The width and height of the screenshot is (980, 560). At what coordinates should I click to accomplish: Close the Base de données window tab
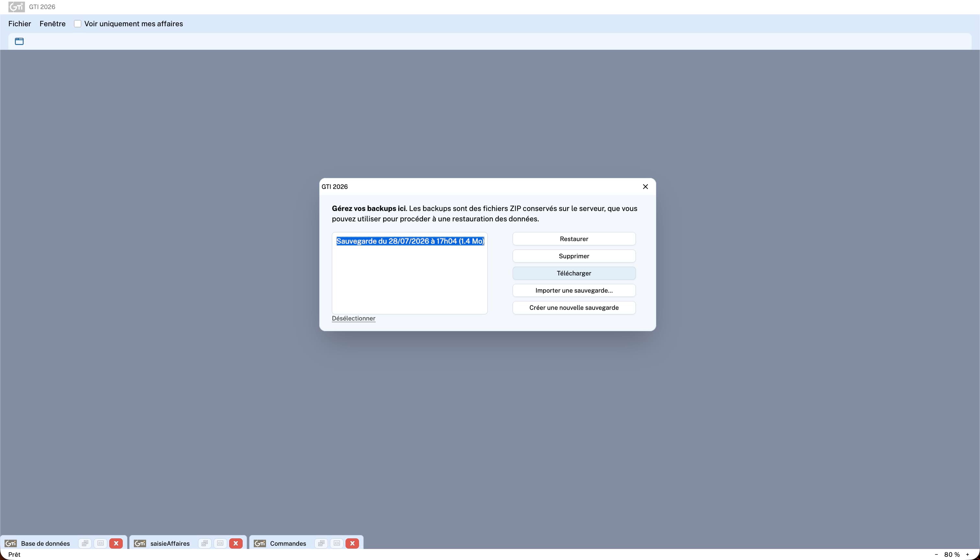pyautogui.click(x=116, y=543)
